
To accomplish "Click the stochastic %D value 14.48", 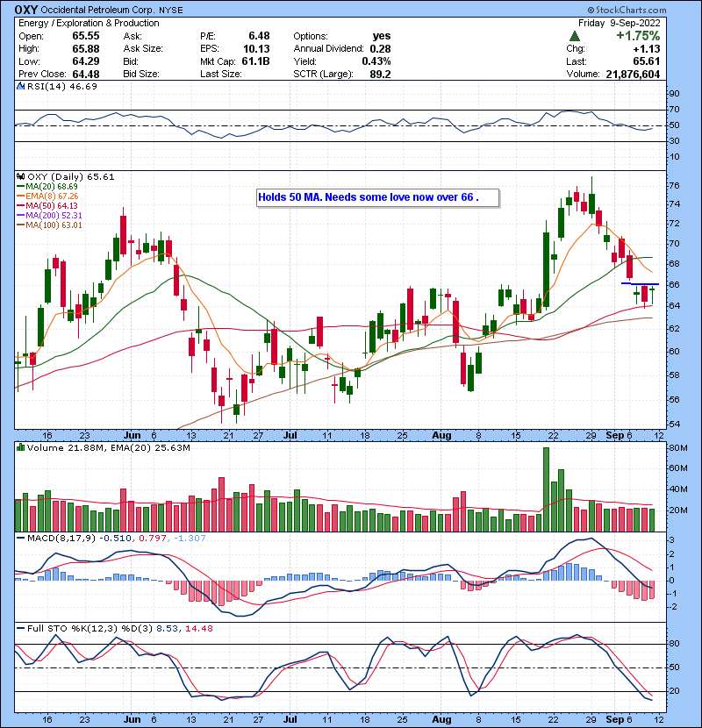I will coord(199,629).
